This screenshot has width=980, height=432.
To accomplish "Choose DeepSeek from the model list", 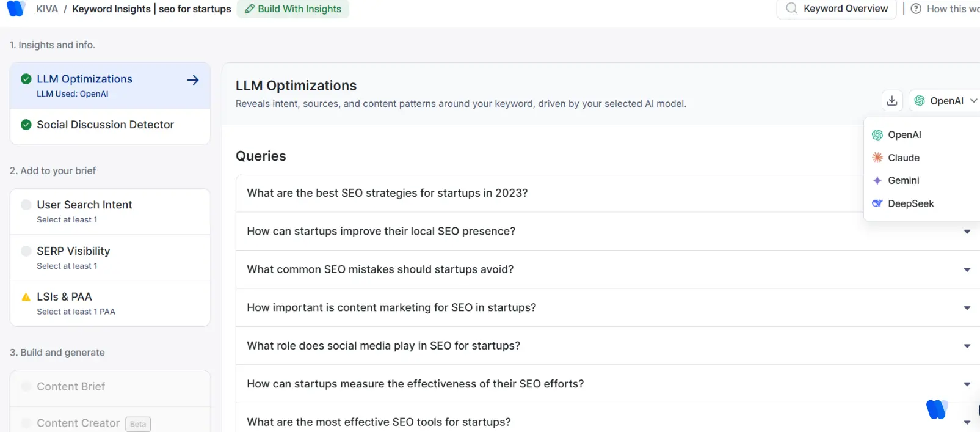I will point(922,203).
